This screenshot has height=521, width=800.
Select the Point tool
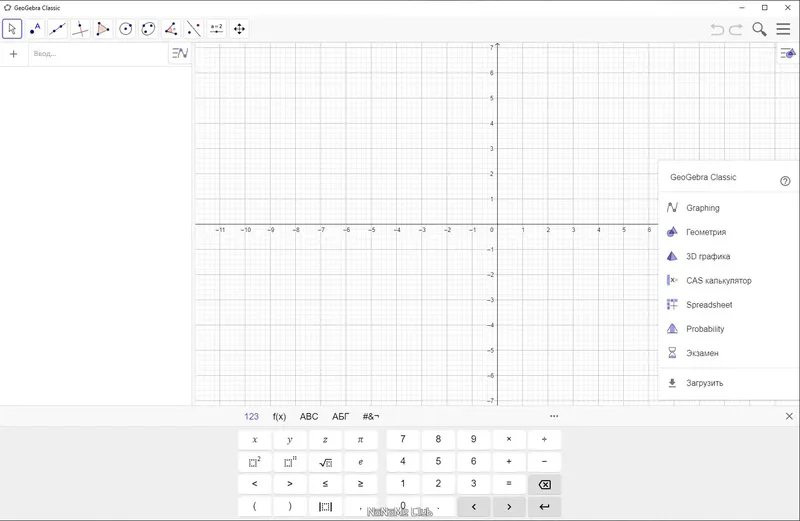[35, 29]
